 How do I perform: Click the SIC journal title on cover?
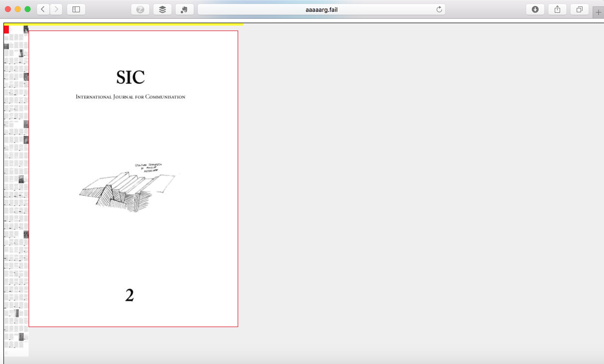tap(130, 77)
